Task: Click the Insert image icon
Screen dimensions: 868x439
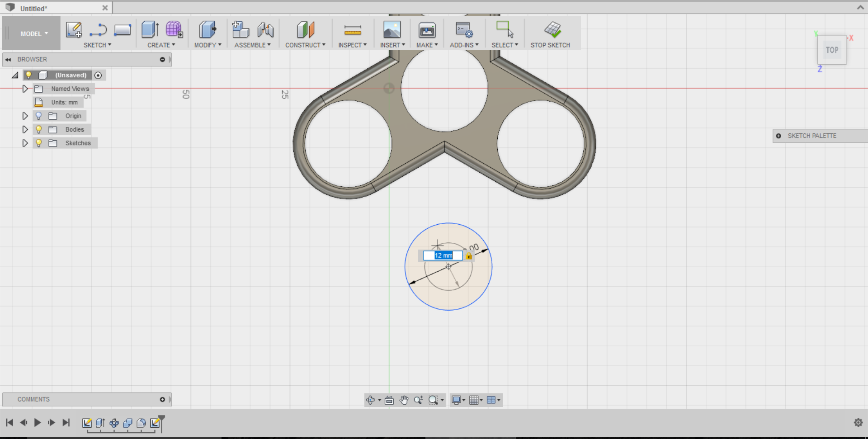Action: point(392,30)
